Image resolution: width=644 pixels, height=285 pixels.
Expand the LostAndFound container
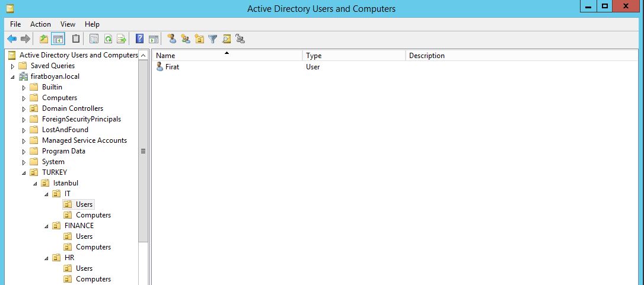(24, 130)
